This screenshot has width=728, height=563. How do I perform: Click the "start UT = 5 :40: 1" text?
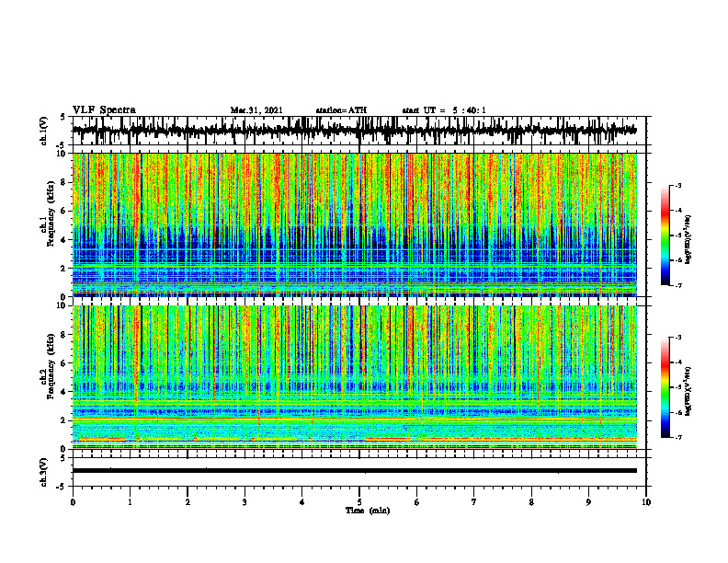pyautogui.click(x=444, y=110)
